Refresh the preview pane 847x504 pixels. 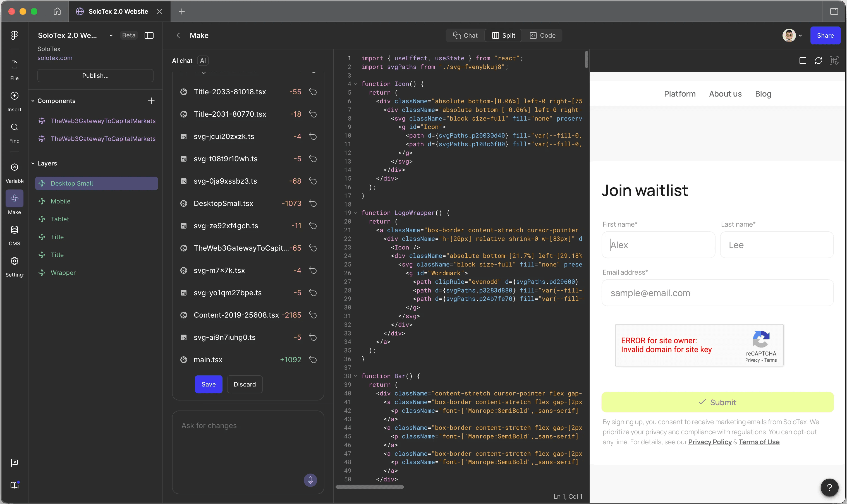click(x=818, y=61)
